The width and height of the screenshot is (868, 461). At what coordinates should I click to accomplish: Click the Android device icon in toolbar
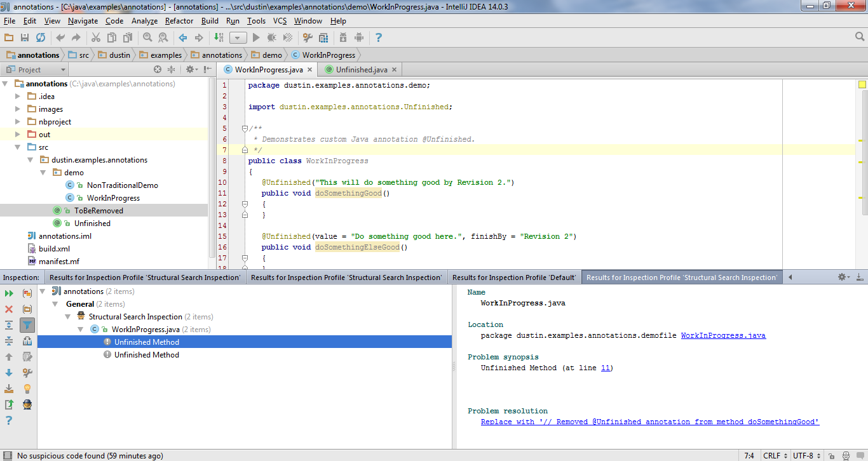click(359, 38)
